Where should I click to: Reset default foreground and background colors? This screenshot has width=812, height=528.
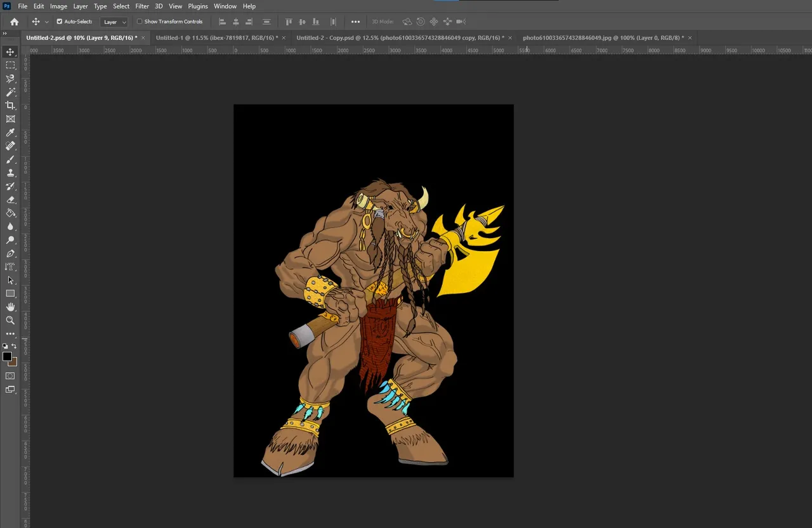click(5, 346)
